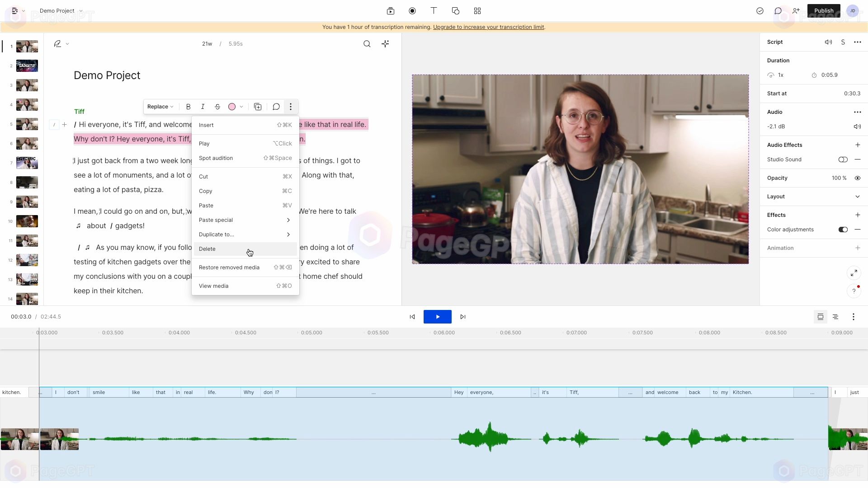The height and width of the screenshot is (488, 868).
Task: Click play button to preview video
Action: coord(438,316)
